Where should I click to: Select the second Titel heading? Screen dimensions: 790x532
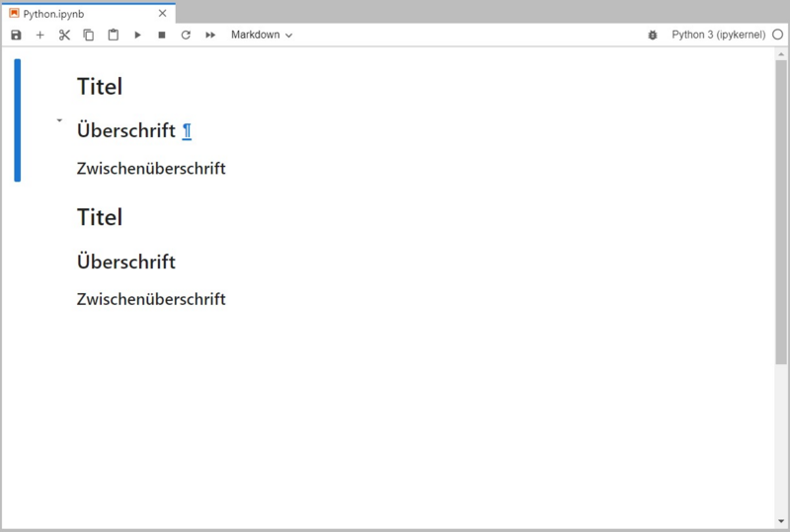(100, 217)
